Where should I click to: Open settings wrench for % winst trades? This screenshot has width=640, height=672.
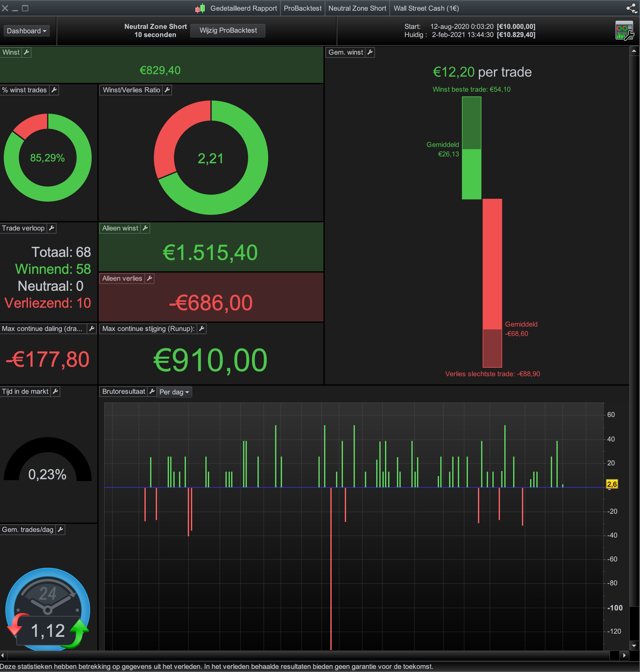coord(54,90)
